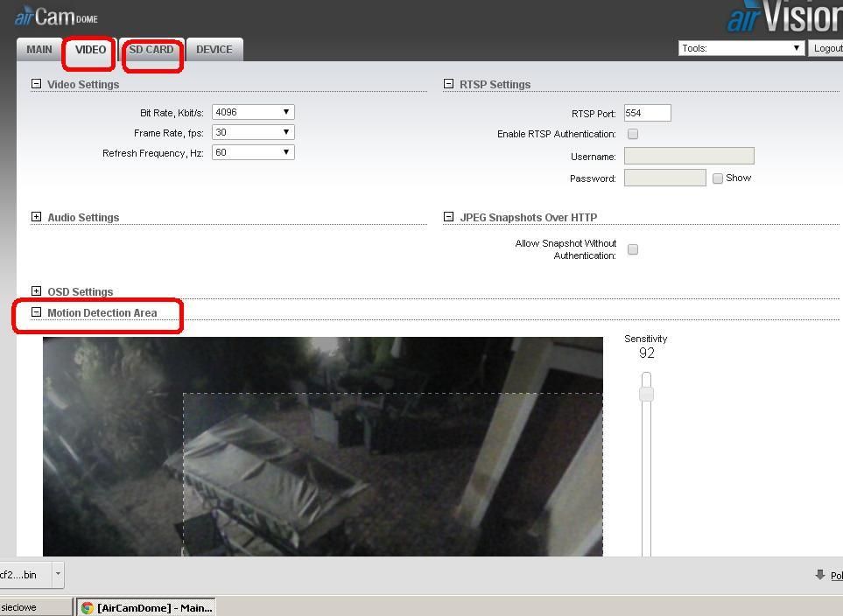This screenshot has width=843, height=616.
Task: Open the Refresh Frequency Hz dropdown
Action: pyautogui.click(x=253, y=152)
